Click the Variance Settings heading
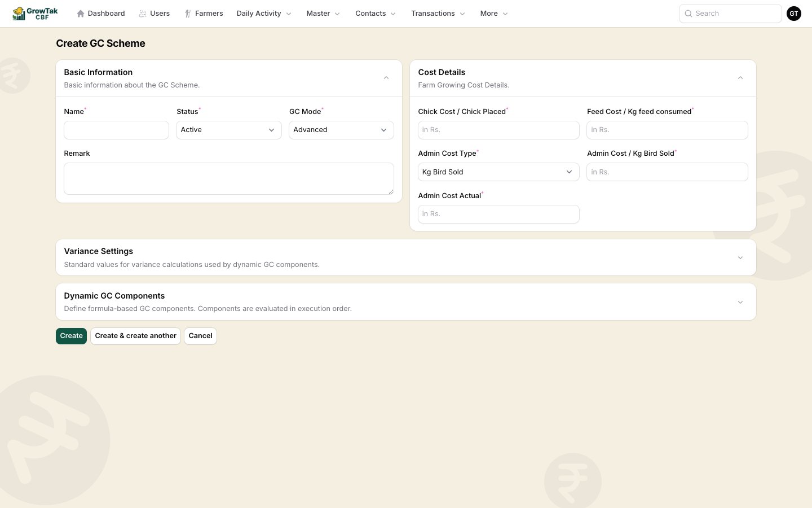This screenshot has width=812, height=508. tap(99, 251)
